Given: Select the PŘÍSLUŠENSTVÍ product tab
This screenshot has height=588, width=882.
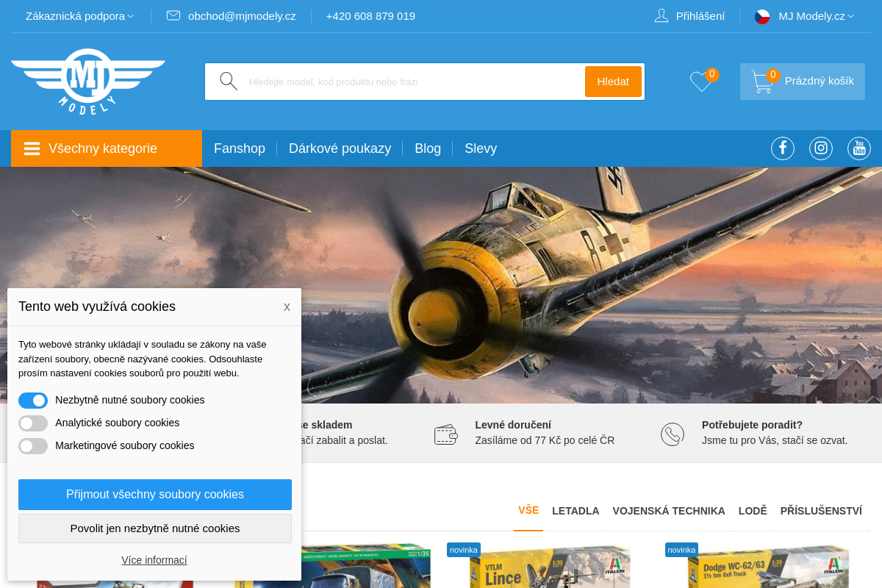Looking at the screenshot, I should click(x=821, y=511).
